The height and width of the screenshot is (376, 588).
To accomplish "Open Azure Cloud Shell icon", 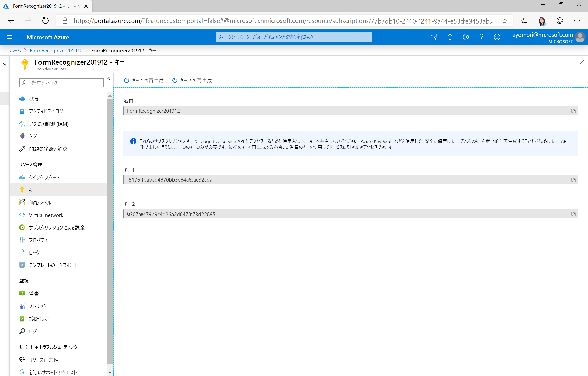I will click(418, 37).
